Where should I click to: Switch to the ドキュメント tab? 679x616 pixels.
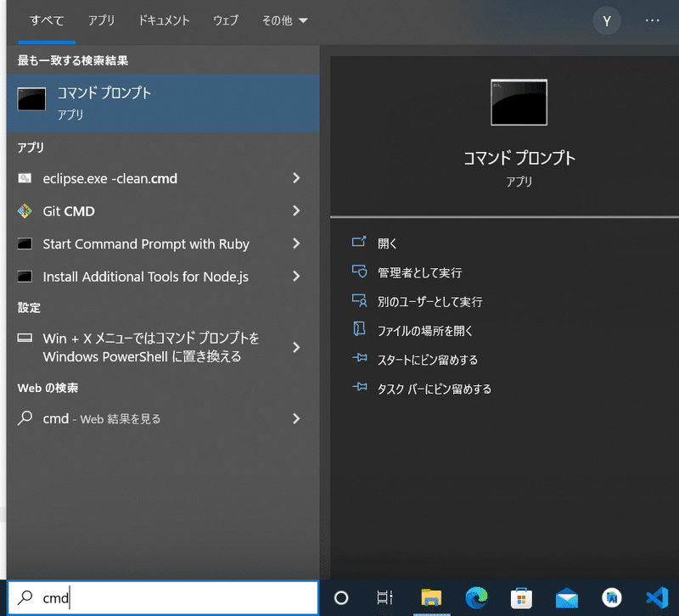164,20
